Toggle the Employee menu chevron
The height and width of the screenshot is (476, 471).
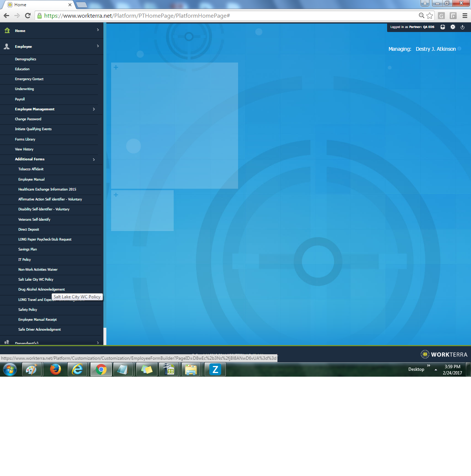pos(98,46)
